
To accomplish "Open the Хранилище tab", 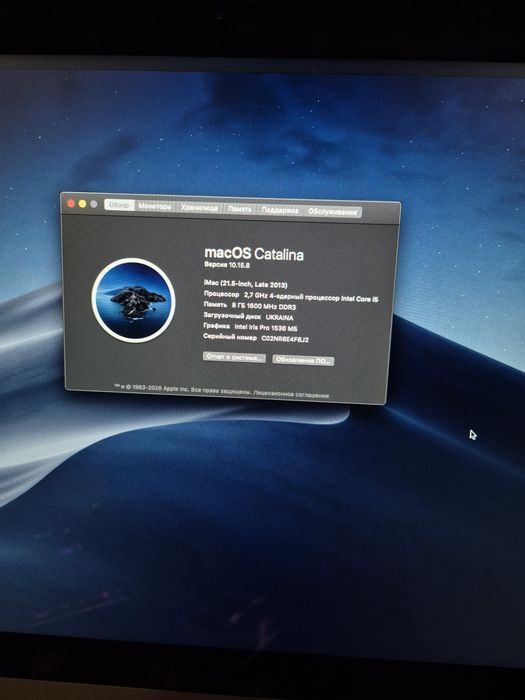I will tap(199, 208).
